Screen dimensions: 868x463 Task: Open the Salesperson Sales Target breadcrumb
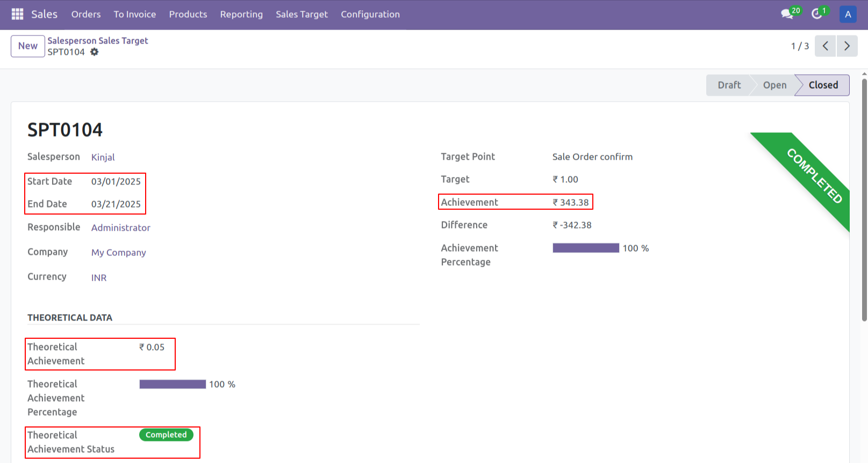pyautogui.click(x=98, y=41)
